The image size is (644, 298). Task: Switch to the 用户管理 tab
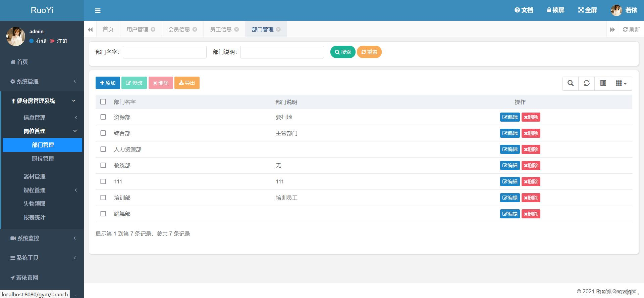pyautogui.click(x=137, y=29)
